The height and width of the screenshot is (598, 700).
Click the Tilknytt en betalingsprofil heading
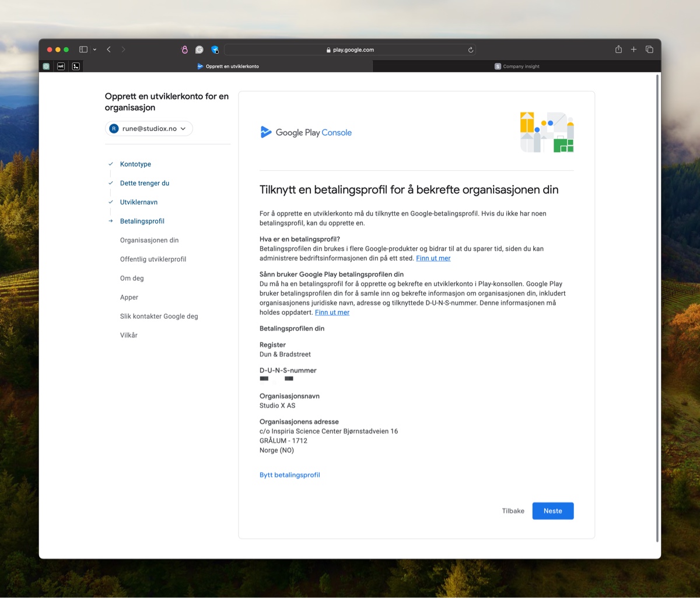[x=409, y=190]
